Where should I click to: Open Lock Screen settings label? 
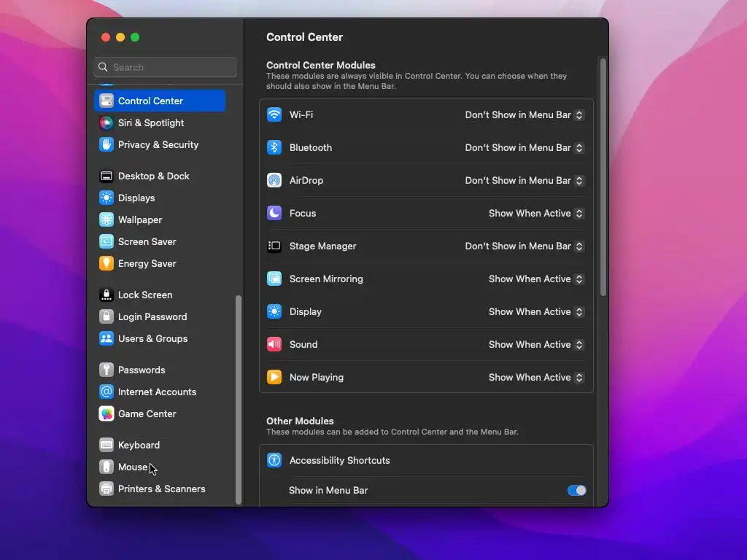coord(145,295)
